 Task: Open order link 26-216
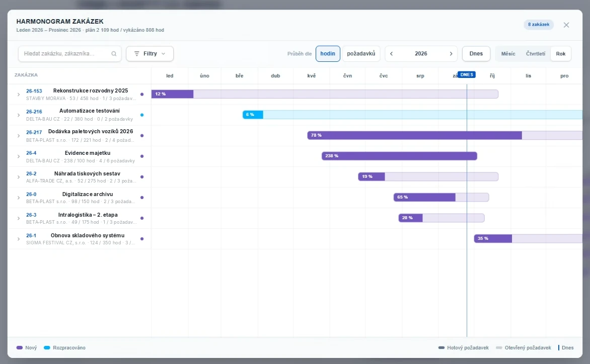click(34, 112)
